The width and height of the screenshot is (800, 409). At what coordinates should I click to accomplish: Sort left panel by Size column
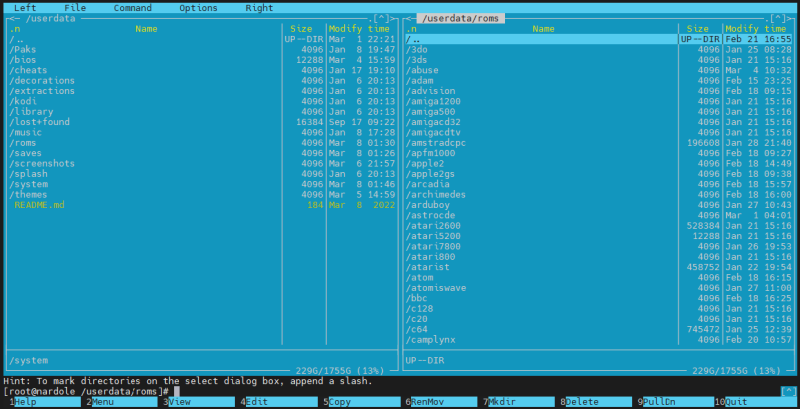301,29
